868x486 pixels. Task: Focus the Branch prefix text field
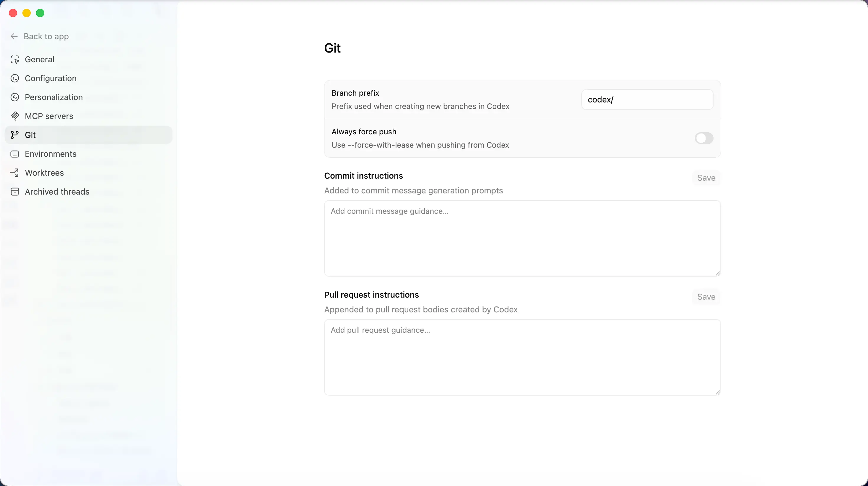(x=647, y=100)
